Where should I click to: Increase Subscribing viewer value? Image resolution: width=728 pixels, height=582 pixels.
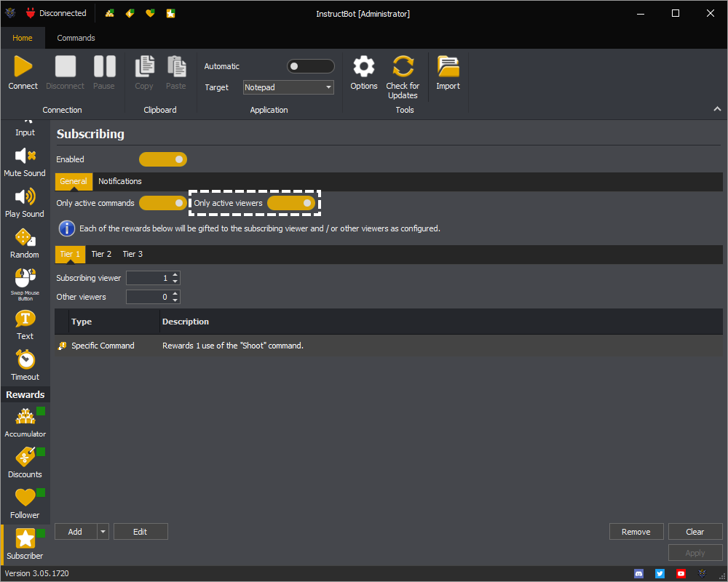coord(175,275)
